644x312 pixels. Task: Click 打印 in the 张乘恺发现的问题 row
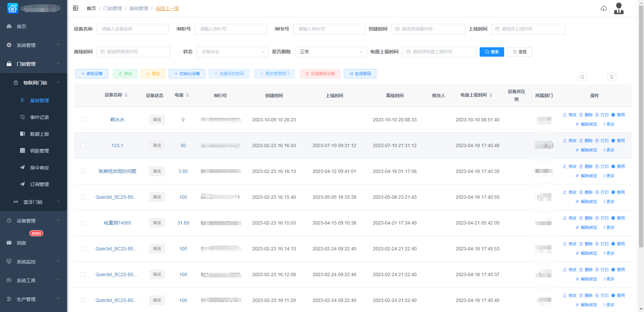[x=602, y=167]
